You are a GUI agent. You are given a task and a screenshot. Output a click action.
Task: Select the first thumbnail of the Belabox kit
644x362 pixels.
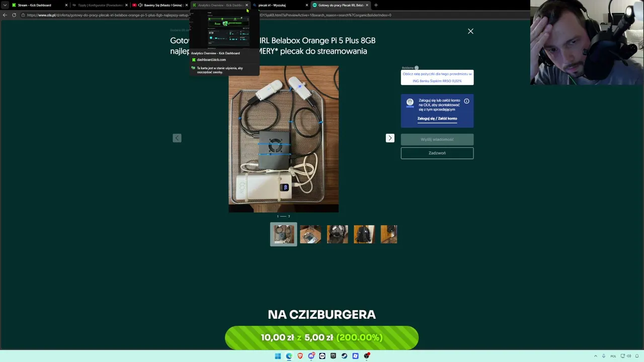[283, 234]
